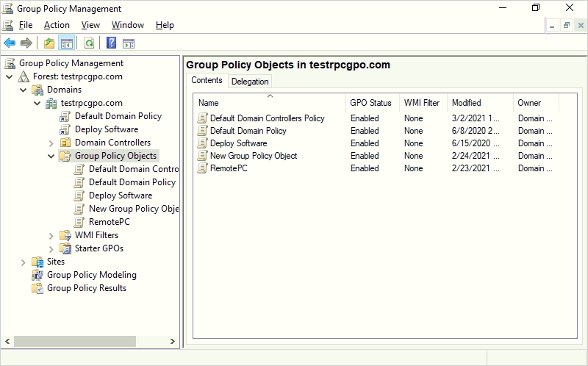
Task: Collapse the Group Policy Objects tree node
Action: click(x=51, y=156)
